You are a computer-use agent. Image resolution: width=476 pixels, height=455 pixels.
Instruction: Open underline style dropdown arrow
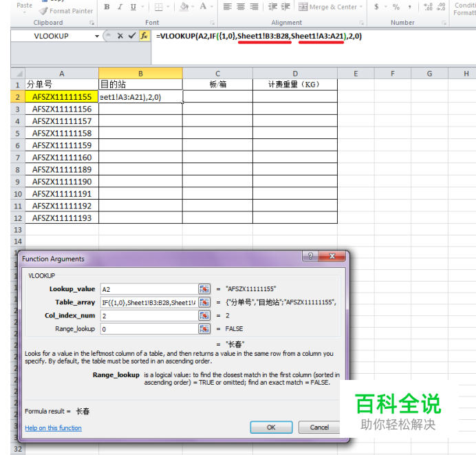(x=142, y=7)
